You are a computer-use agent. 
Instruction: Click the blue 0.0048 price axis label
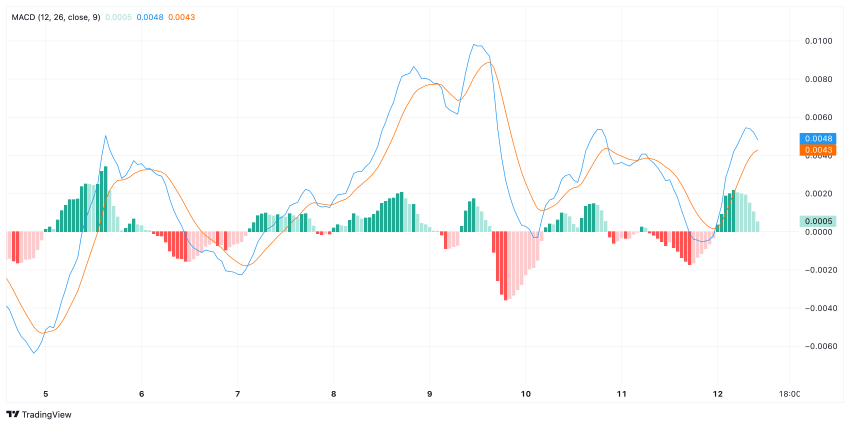pyautogui.click(x=817, y=138)
